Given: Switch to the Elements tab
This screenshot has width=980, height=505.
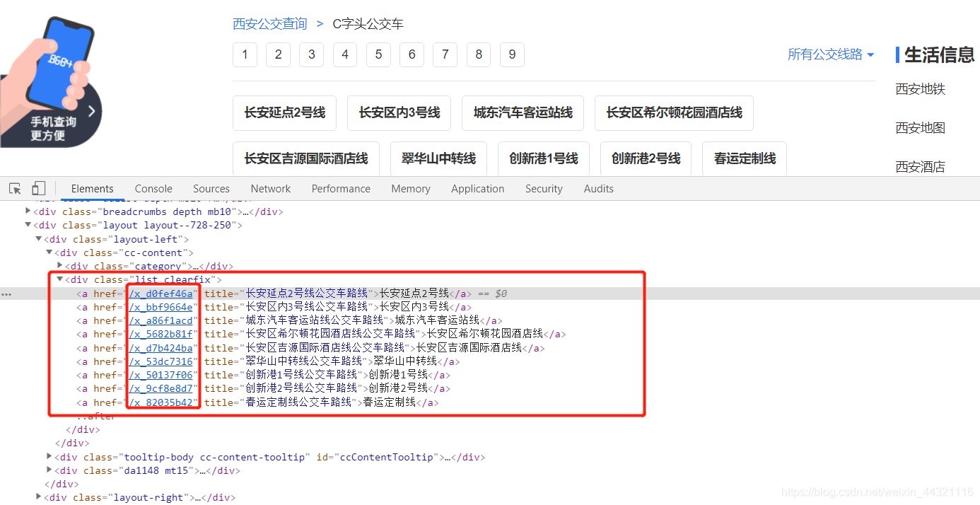Looking at the screenshot, I should (x=92, y=189).
